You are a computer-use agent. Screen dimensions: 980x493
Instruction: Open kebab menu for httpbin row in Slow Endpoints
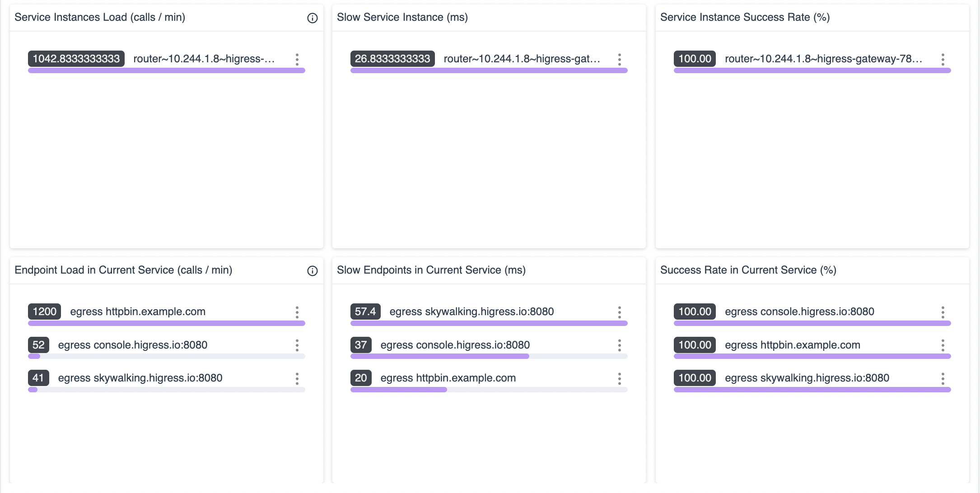619,378
